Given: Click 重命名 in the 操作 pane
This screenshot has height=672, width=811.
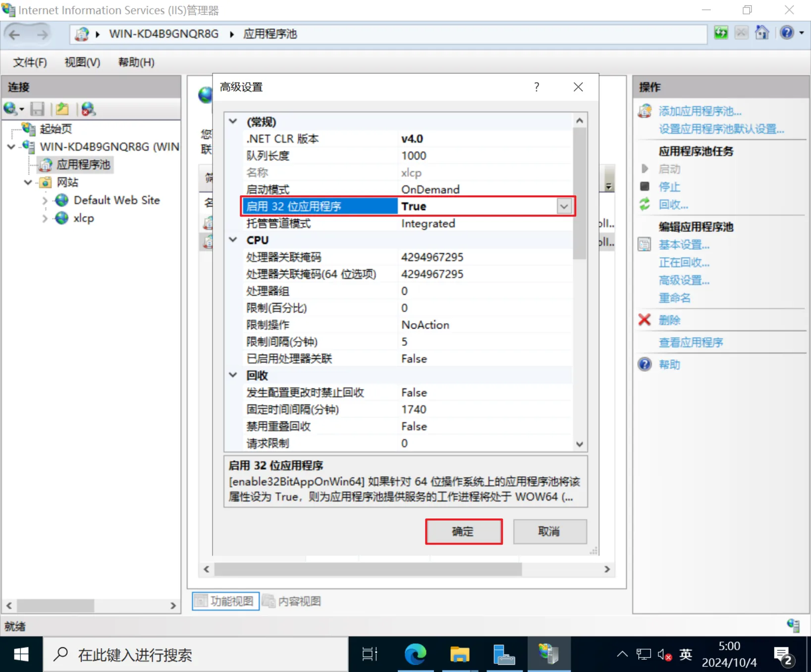Looking at the screenshot, I should [x=674, y=298].
